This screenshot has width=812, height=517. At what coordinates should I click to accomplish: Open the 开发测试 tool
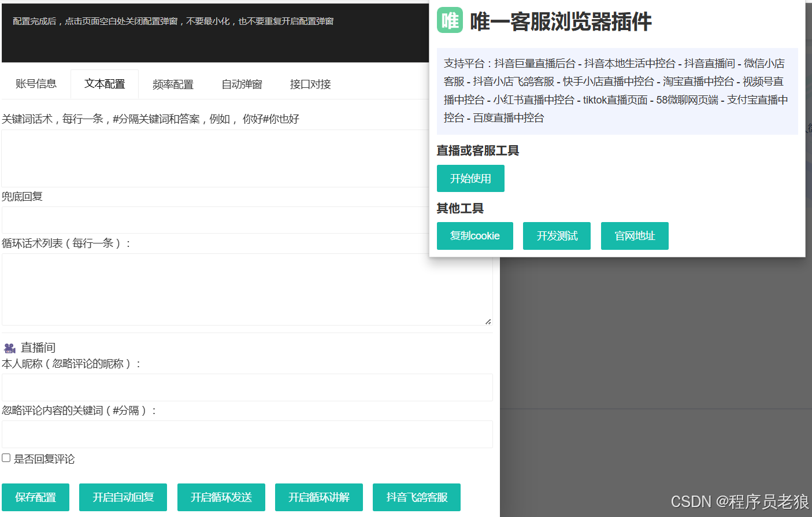click(x=557, y=236)
